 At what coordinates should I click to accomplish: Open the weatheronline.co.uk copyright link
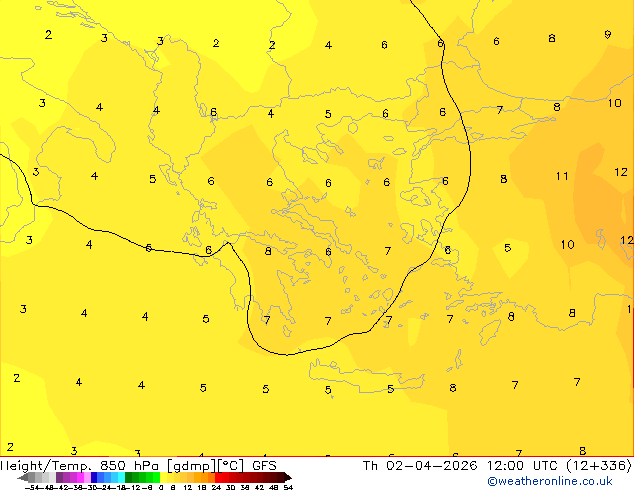click(549, 481)
